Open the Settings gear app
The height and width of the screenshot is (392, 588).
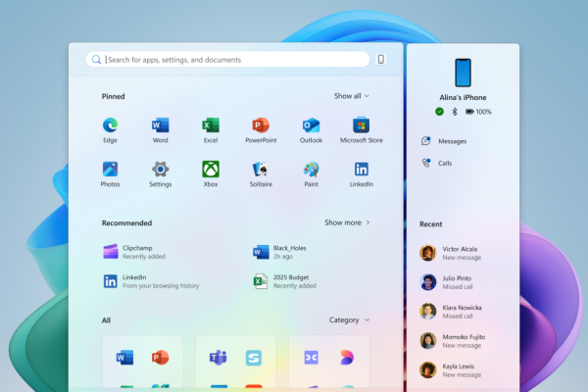coord(160,173)
